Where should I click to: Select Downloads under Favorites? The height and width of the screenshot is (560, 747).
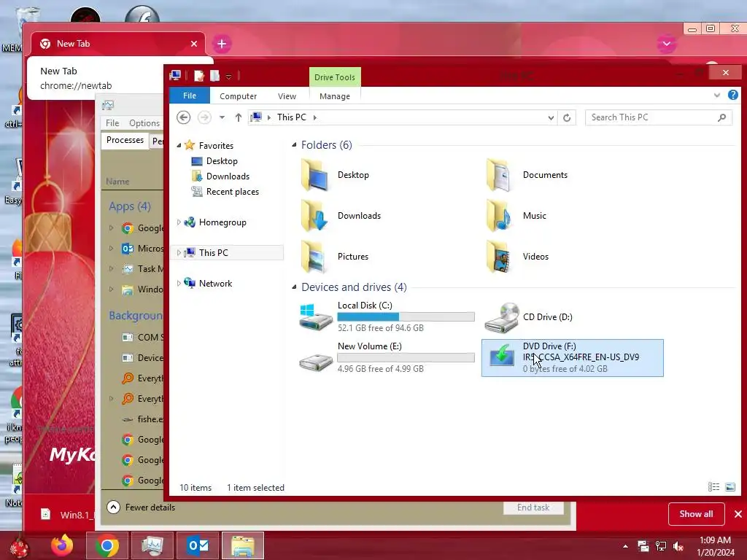[228, 176]
